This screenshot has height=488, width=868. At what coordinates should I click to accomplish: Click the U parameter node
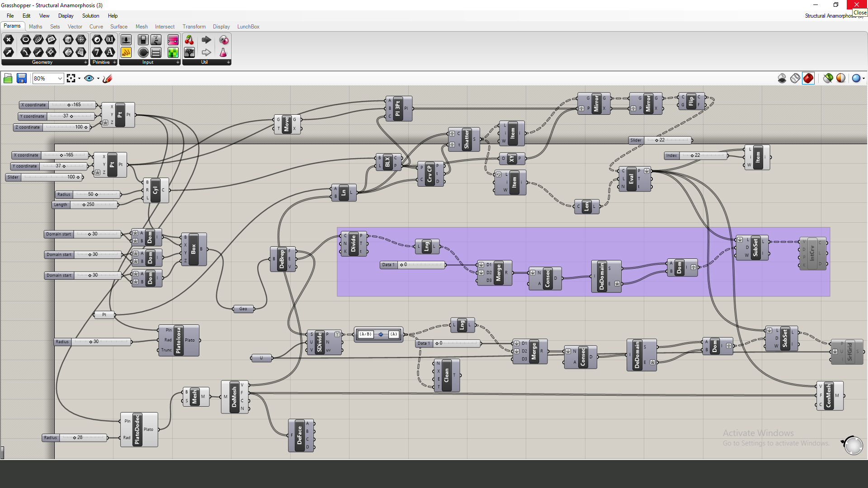click(x=262, y=358)
